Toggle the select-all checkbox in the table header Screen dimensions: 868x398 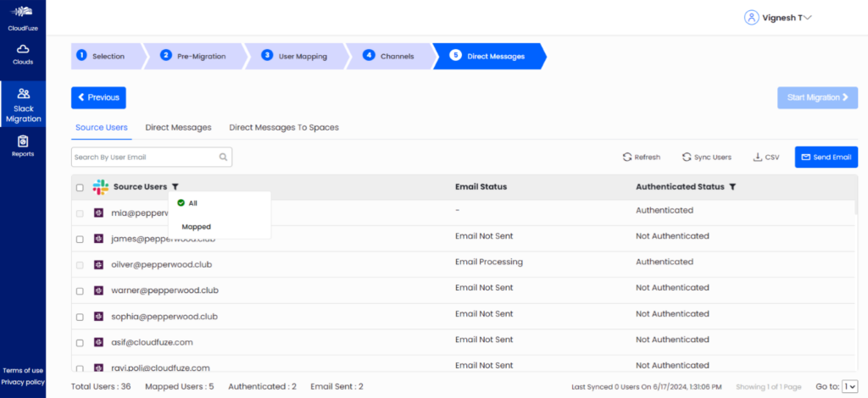(x=80, y=187)
